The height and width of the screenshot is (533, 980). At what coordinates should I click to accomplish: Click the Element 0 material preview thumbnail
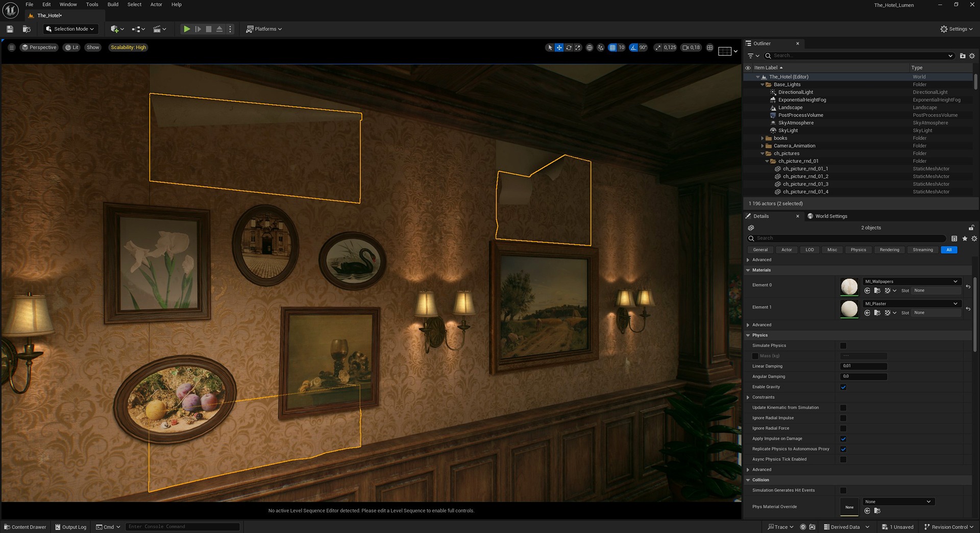pos(849,287)
